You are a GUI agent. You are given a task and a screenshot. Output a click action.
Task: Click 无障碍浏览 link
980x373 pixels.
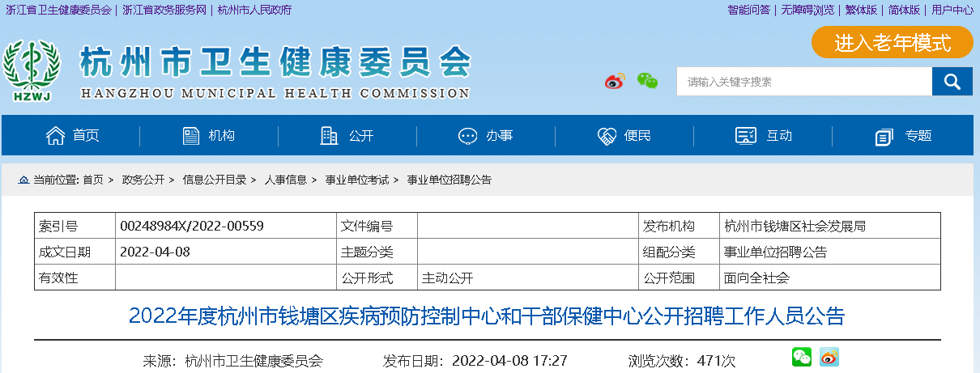click(x=807, y=10)
